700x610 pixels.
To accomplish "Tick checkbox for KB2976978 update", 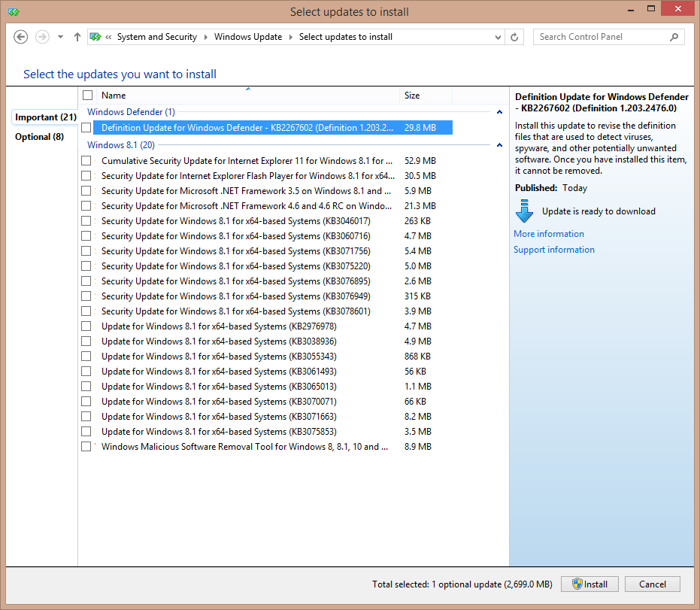I will 86,326.
